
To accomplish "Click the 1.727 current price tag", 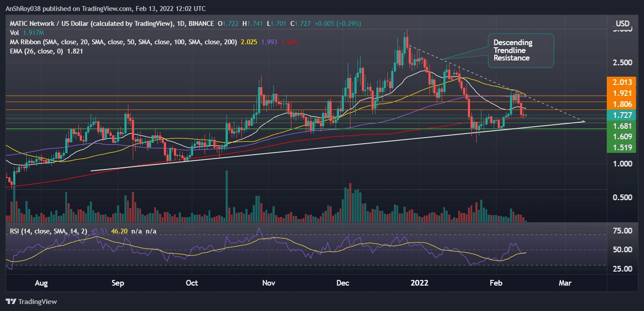I will click(622, 115).
